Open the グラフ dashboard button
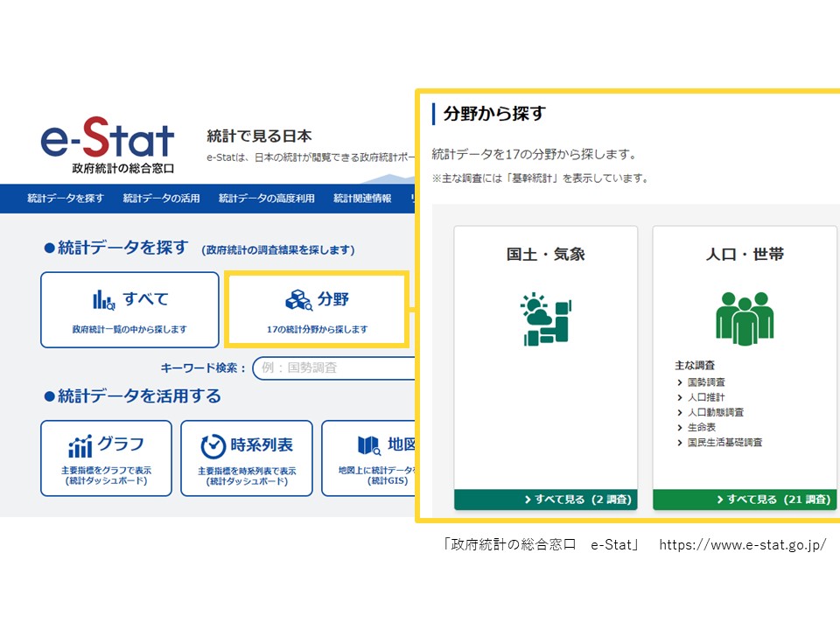Image resolution: width=840 pixels, height=630 pixels. [x=106, y=458]
